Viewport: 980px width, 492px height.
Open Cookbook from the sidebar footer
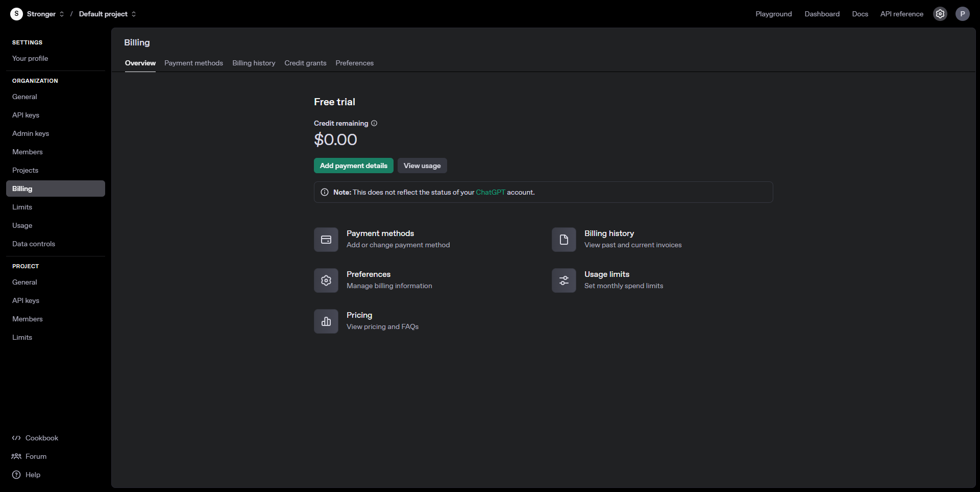(41, 438)
